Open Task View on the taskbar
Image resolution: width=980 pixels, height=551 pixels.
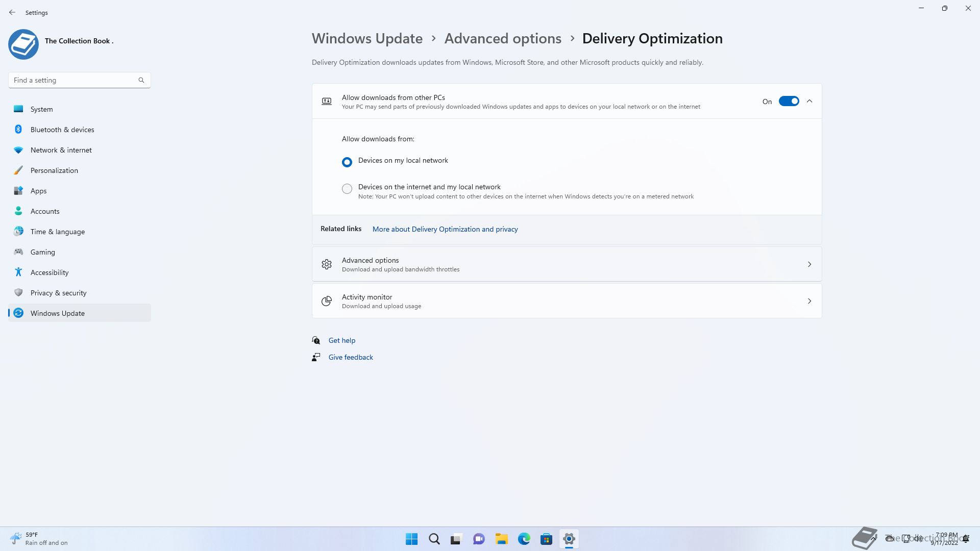point(456,539)
